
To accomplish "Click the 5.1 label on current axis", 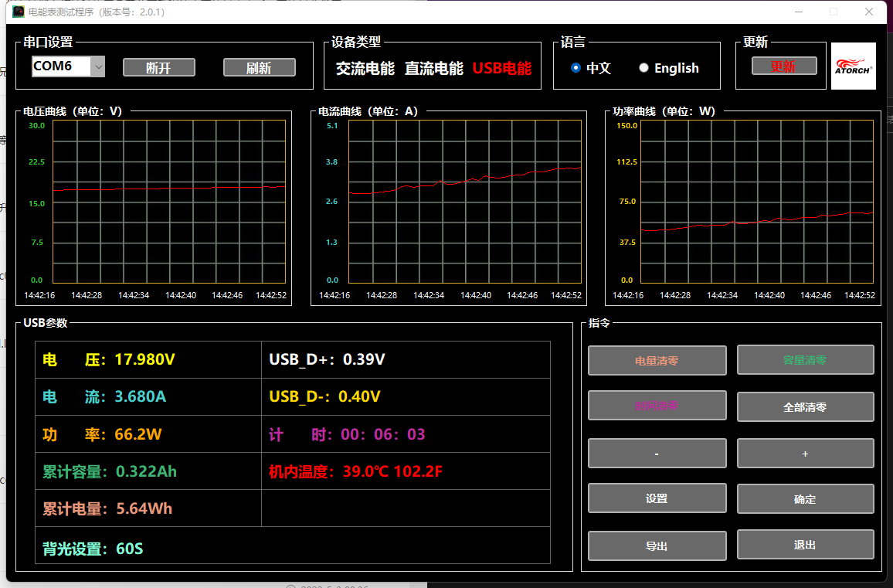I will click(x=332, y=125).
